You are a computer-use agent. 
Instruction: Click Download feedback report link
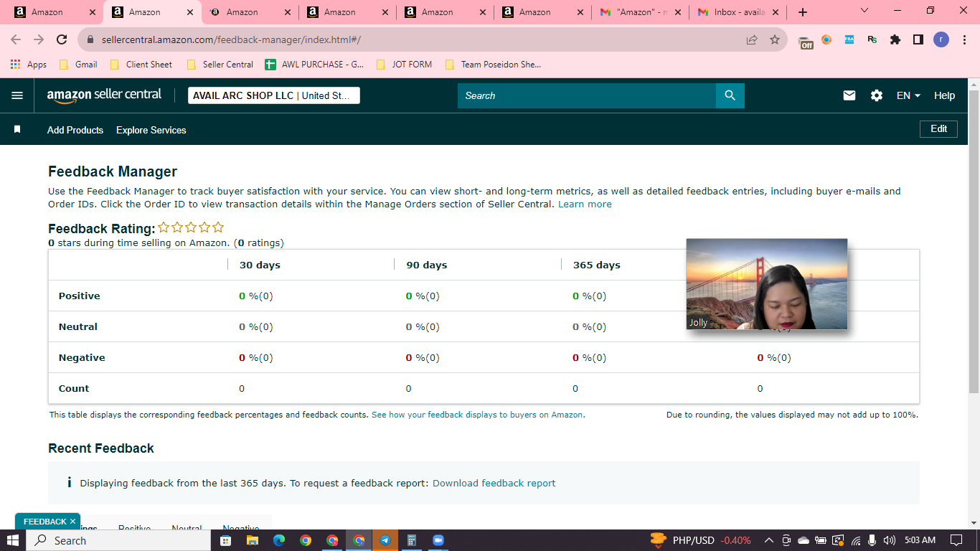(494, 484)
